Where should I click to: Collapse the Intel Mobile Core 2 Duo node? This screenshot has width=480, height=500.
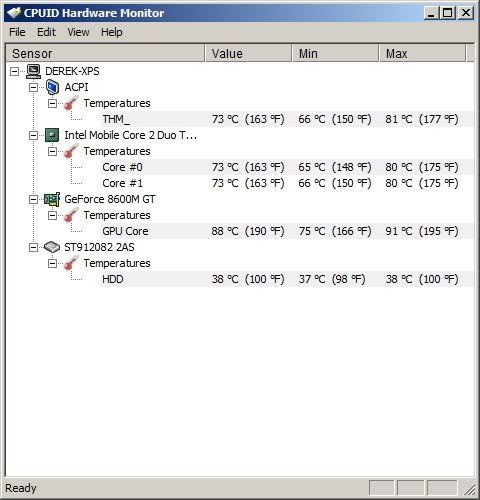tap(33, 135)
